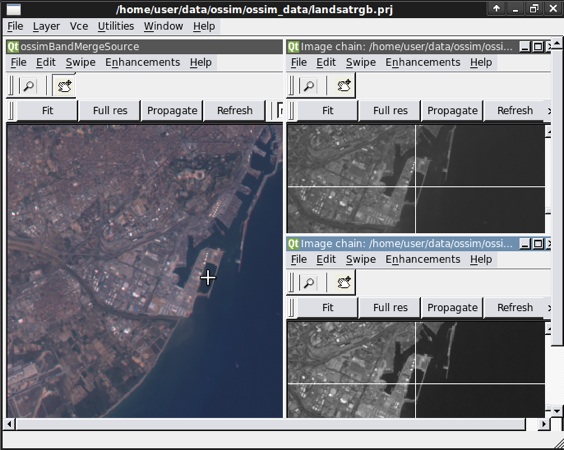Expand toolbar overflow arrow in lower image chain
The height and width of the screenshot is (450, 564).
(549, 308)
